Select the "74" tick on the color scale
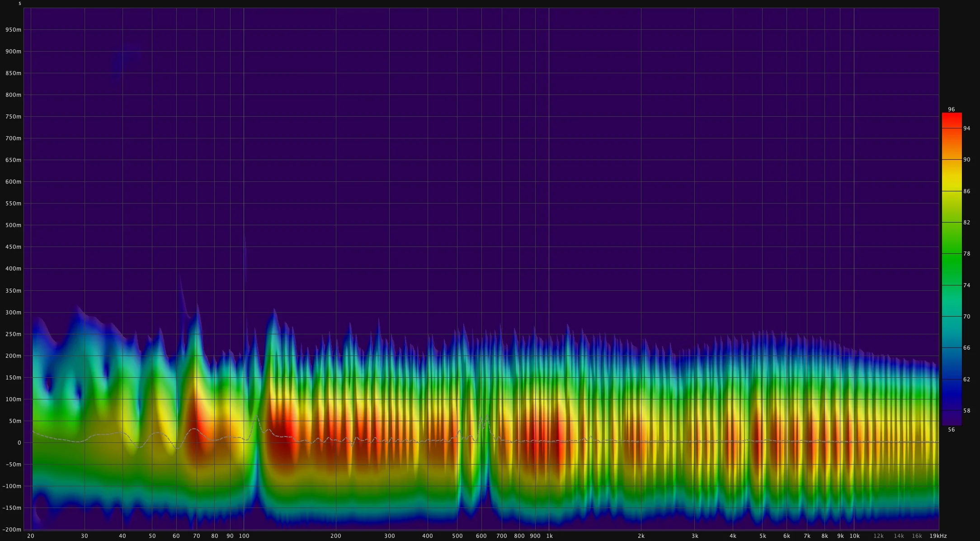Image resolution: width=980 pixels, height=541 pixels. click(x=966, y=285)
